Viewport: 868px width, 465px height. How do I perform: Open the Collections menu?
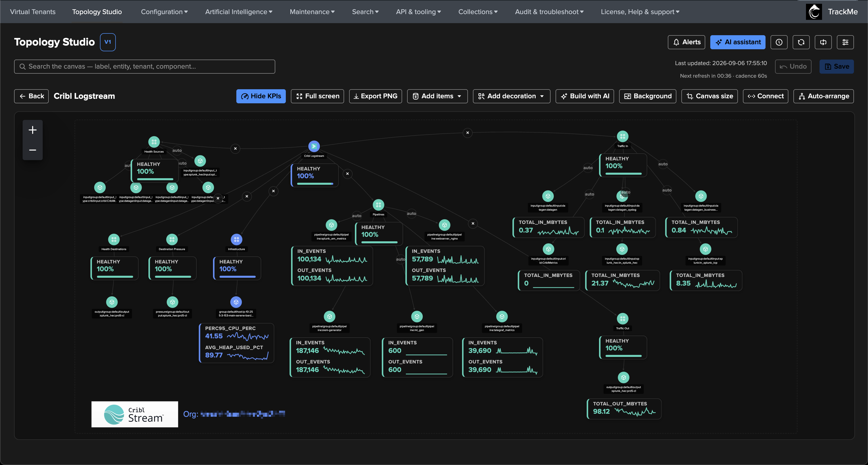click(x=478, y=12)
